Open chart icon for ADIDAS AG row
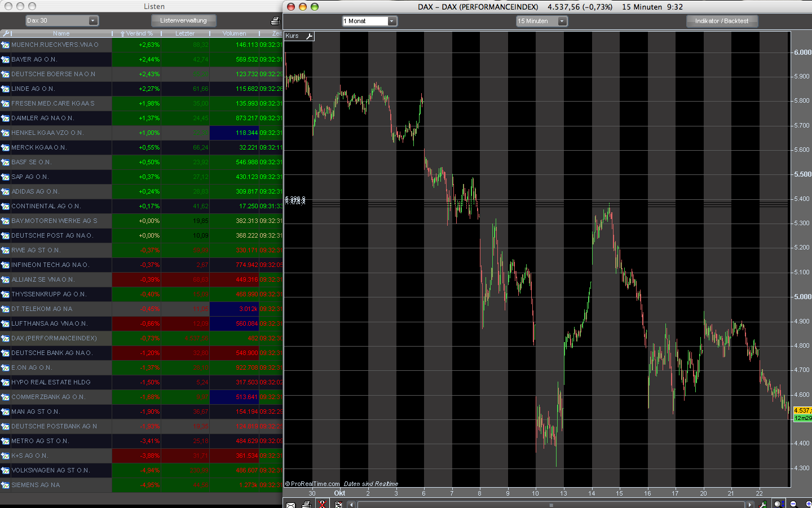Screen dimensions: 812x508 (x=5, y=191)
